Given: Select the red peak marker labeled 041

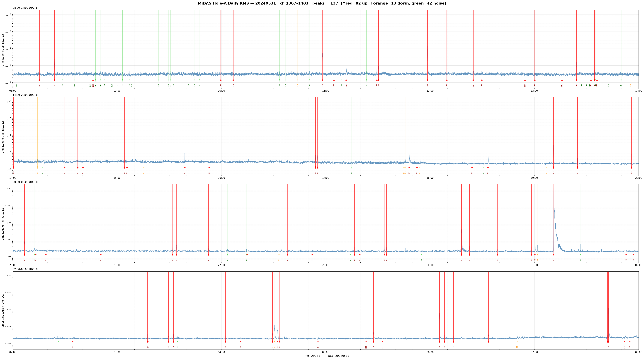Looking at the screenshot, I should pyautogui.click(x=562, y=80).
